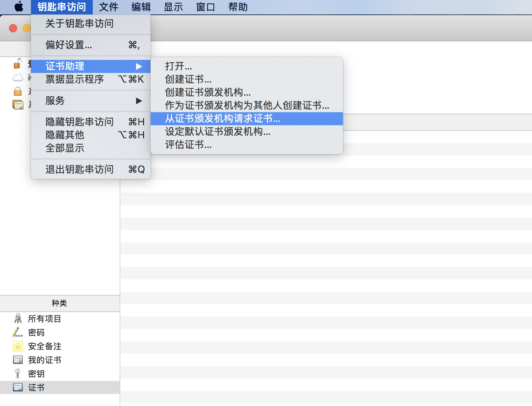
Task: Select 密码 category row
Action: [60, 332]
